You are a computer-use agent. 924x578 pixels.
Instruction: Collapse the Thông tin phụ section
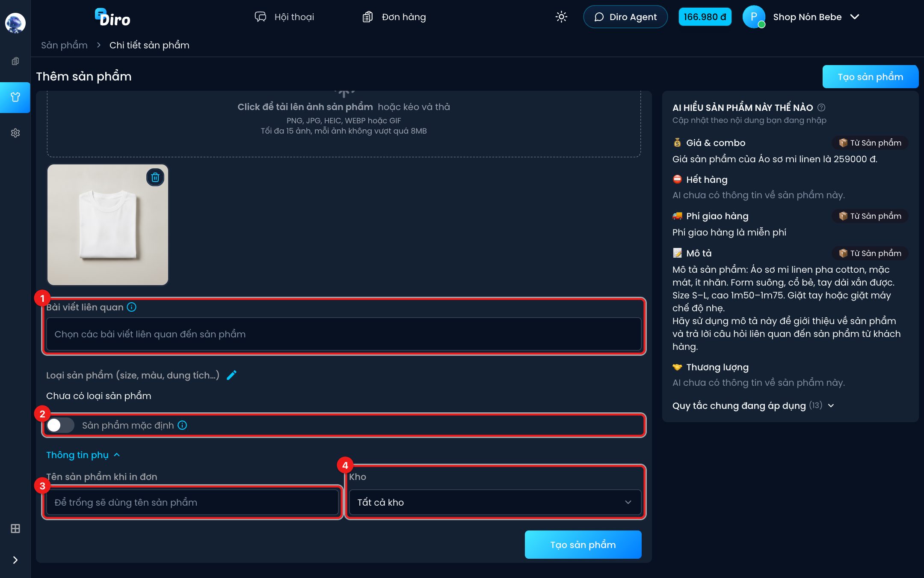83,455
